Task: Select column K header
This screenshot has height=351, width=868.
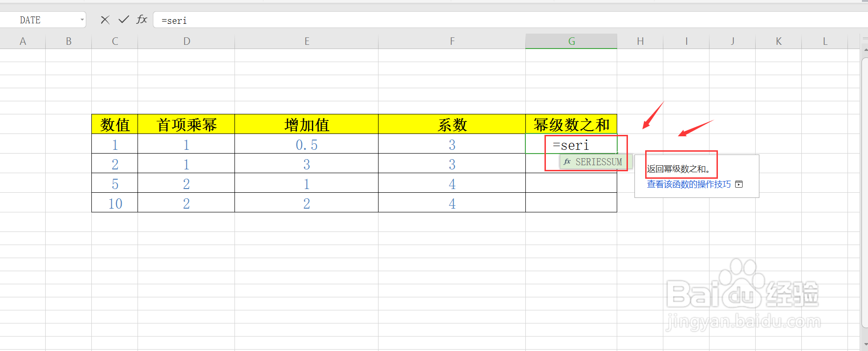Action: 778,41
